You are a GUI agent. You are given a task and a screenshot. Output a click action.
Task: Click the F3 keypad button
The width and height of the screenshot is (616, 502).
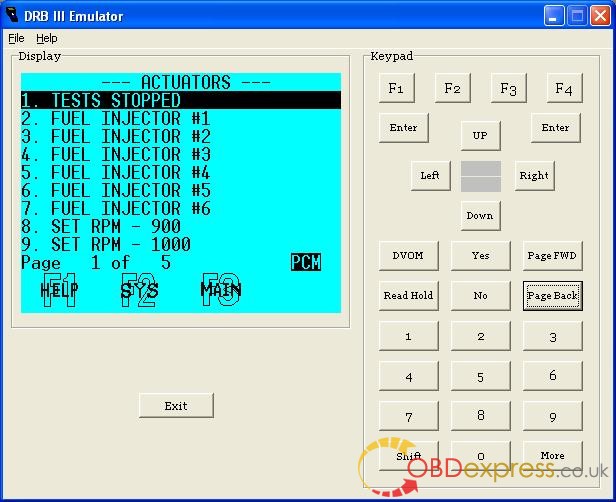[x=508, y=88]
